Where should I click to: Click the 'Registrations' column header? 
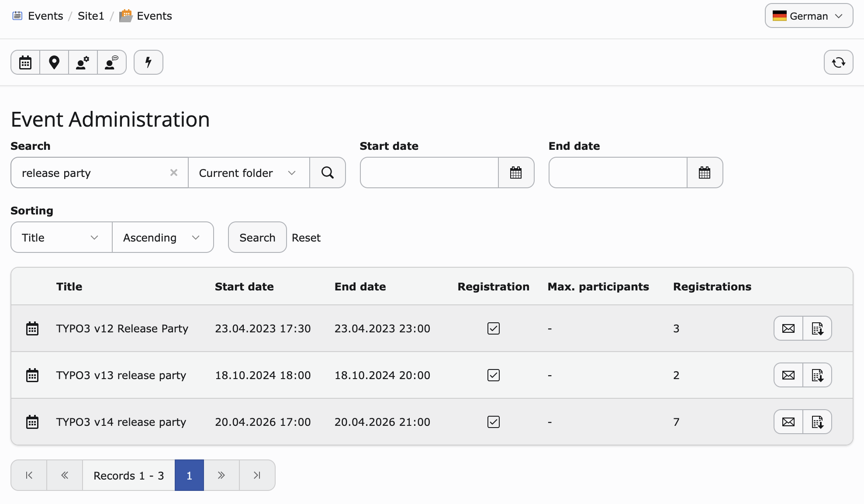[x=712, y=287]
